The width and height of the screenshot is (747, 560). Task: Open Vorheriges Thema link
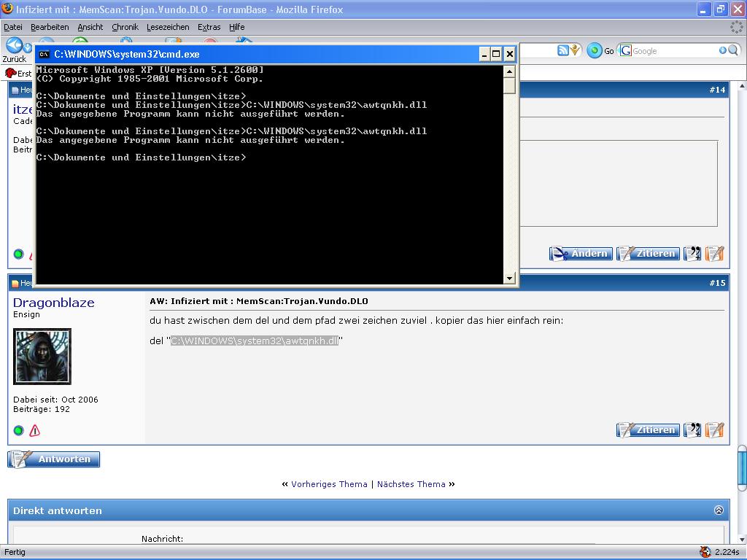(329, 484)
